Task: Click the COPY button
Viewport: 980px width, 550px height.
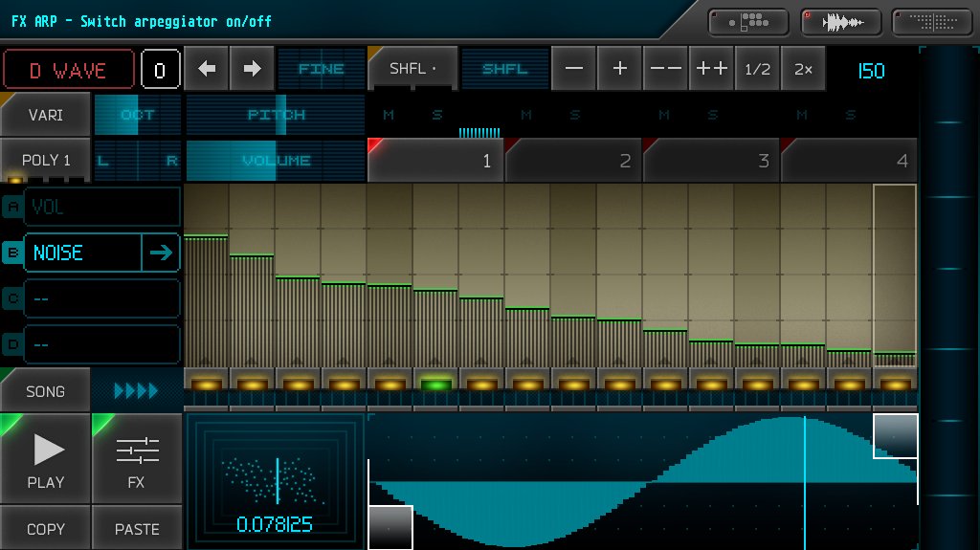Action: click(x=46, y=528)
